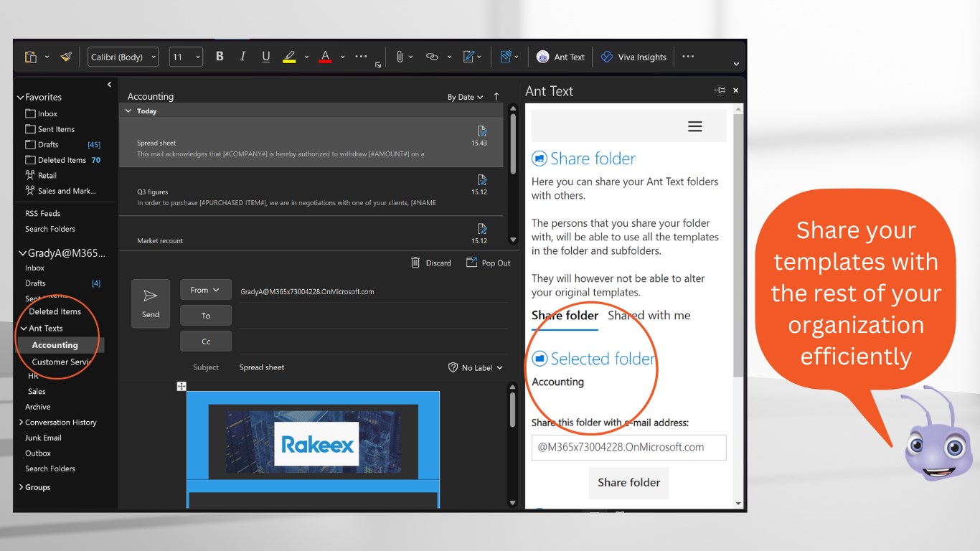Viewport: 980px width, 551px height.
Task: Open the ribbon overflow menu after Viva Insights
Action: [688, 57]
